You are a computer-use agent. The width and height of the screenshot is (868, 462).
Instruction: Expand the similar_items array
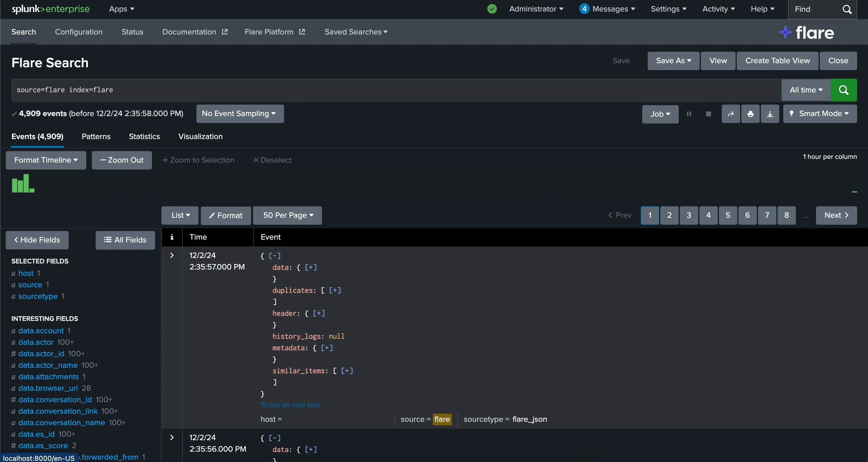pyautogui.click(x=347, y=371)
